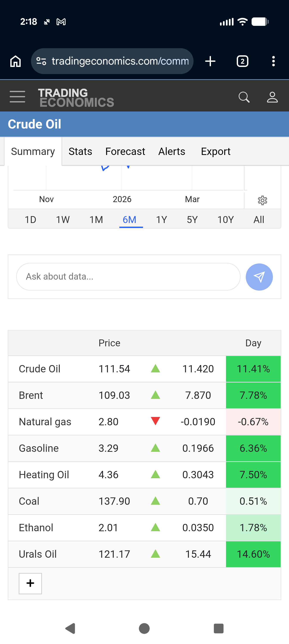289x644 pixels.
Task: Show open tabs switcher
Action: (x=242, y=61)
